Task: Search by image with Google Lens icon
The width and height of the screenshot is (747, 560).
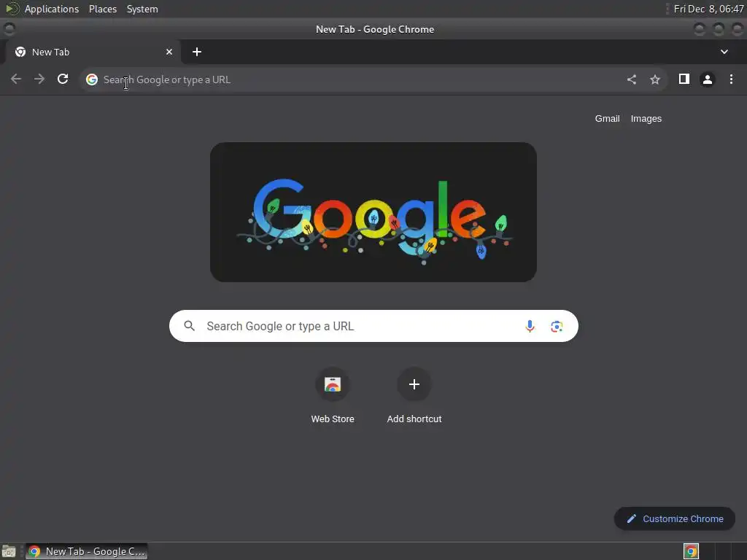Action: [557, 326]
